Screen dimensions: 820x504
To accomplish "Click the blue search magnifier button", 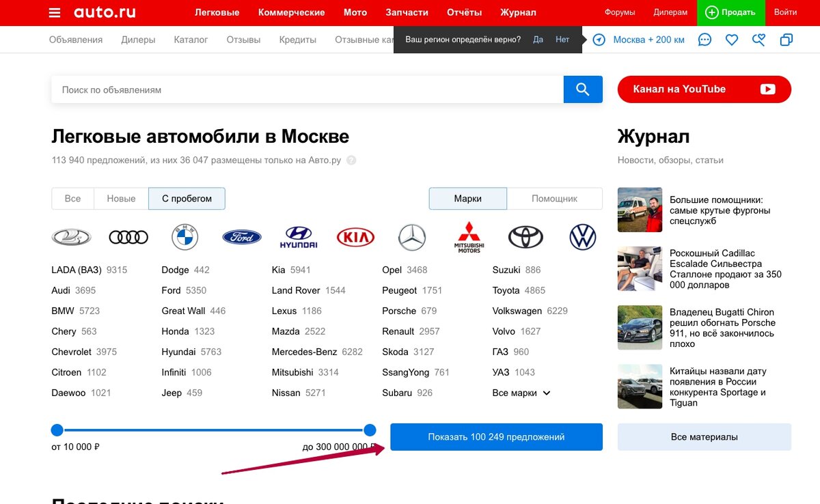I will (583, 89).
